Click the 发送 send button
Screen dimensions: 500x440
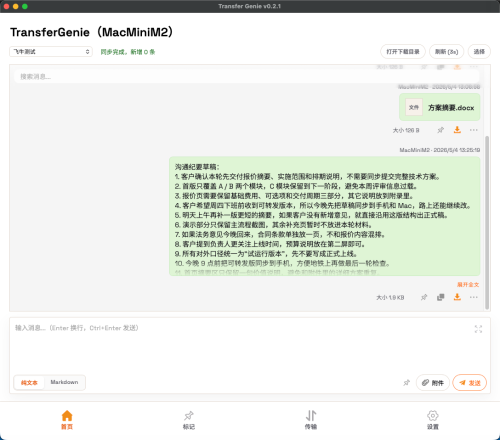pos(470,383)
